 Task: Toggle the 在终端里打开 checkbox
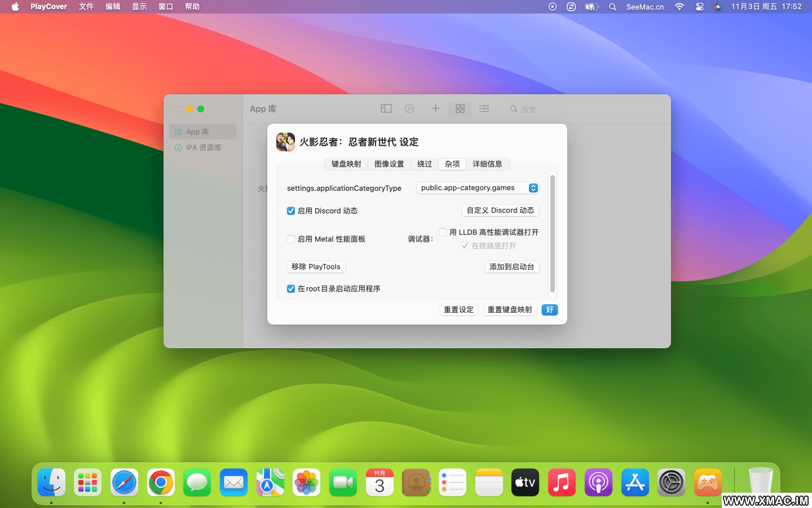point(465,246)
